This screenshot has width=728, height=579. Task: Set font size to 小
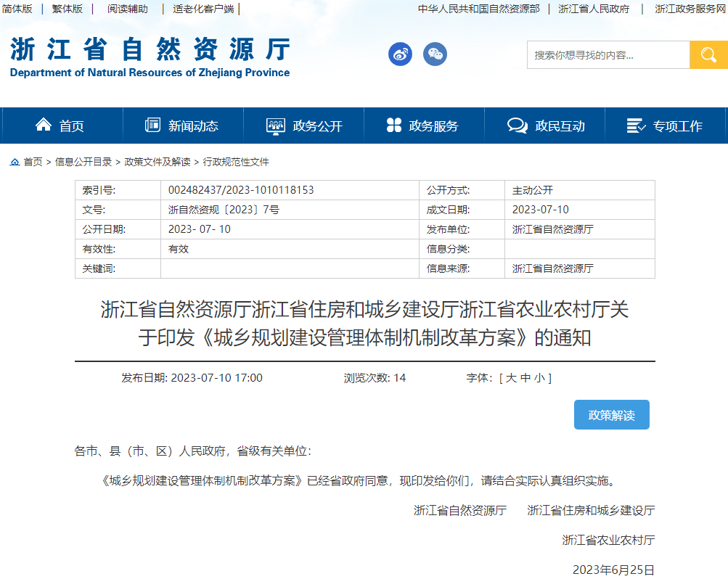(539, 378)
